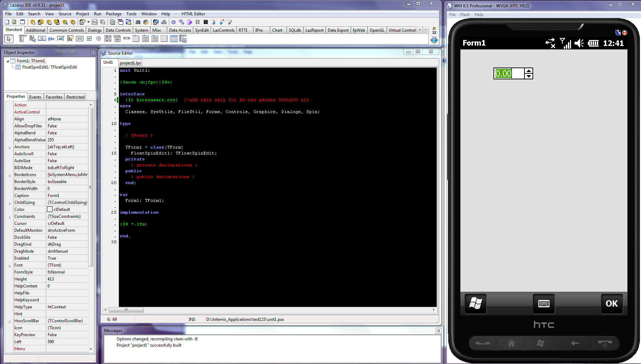This screenshot has height=364, width=641.
Task: Expand the Constraints property
Action: tap(10, 217)
